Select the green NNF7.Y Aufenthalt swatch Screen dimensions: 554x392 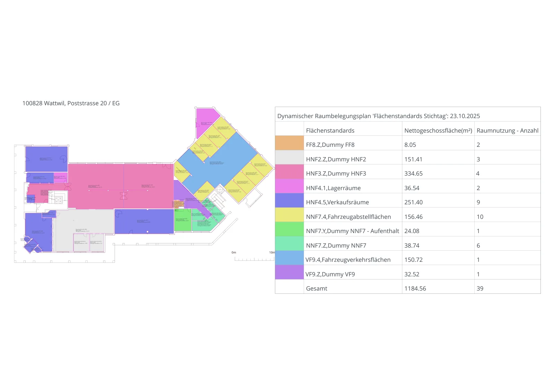click(x=289, y=229)
